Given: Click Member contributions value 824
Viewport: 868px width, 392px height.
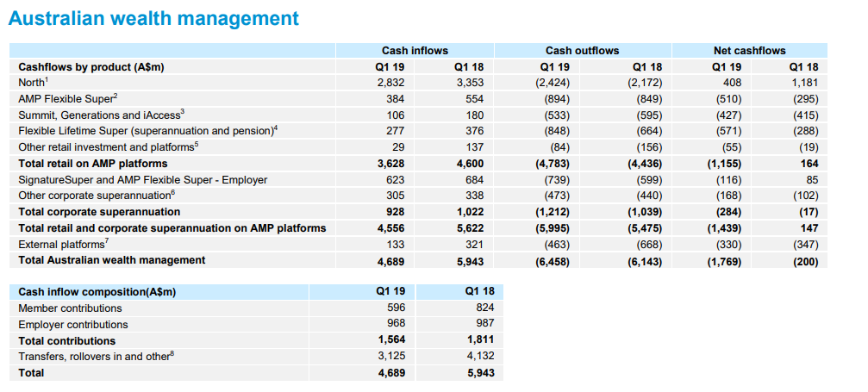Looking at the screenshot, I should point(485,308).
